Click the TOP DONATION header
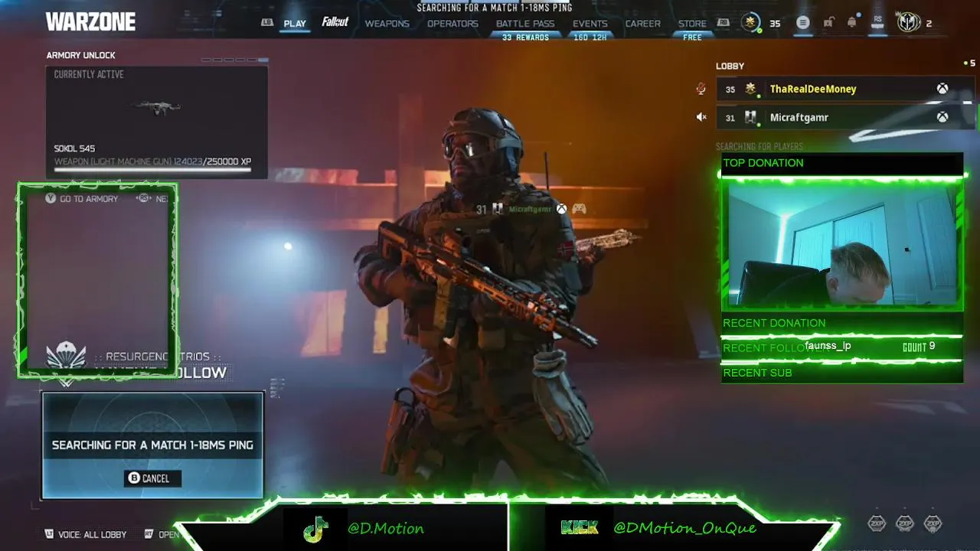 click(763, 163)
